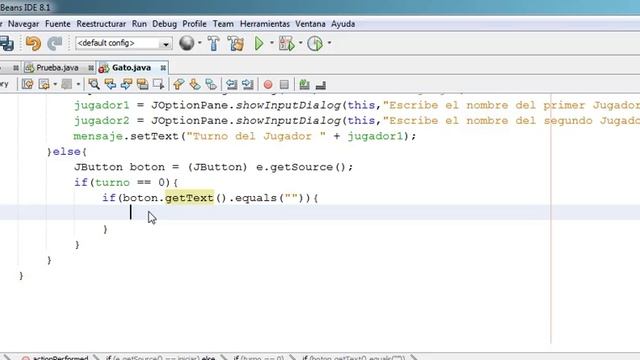The image size is (640, 360).
Task: Click the Profile project clock icon
Action: click(315, 43)
